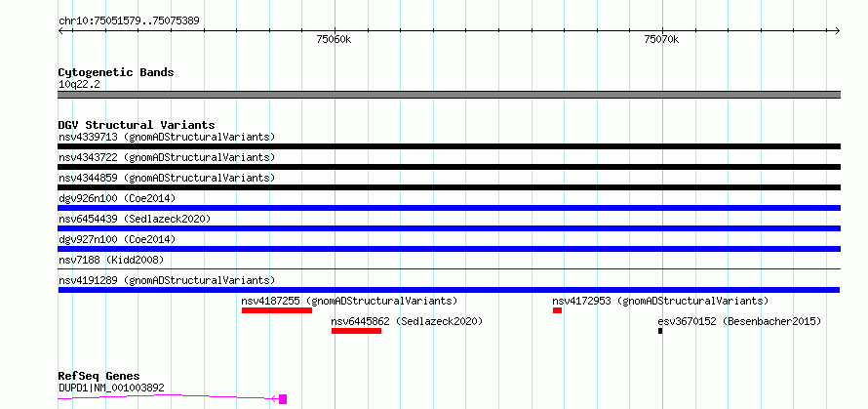
Task: Click the RefSeq Genes track title
Action: pyautogui.click(x=99, y=377)
